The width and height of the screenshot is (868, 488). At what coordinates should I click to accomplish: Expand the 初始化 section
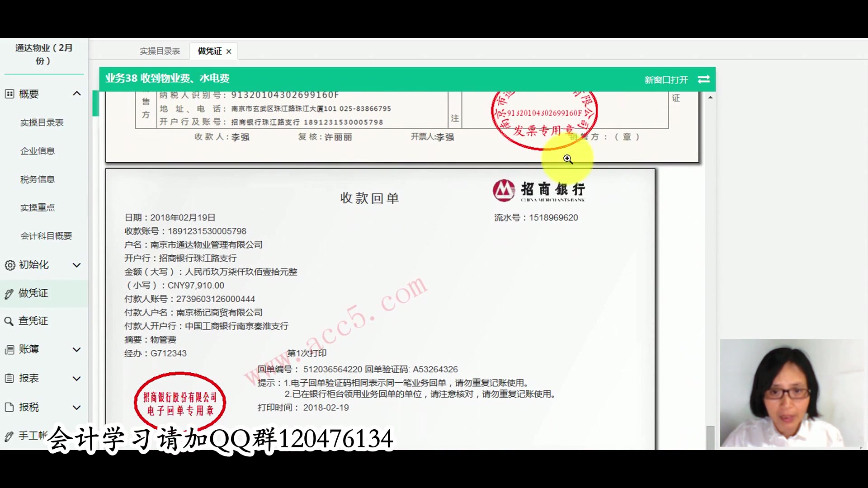pos(77,265)
